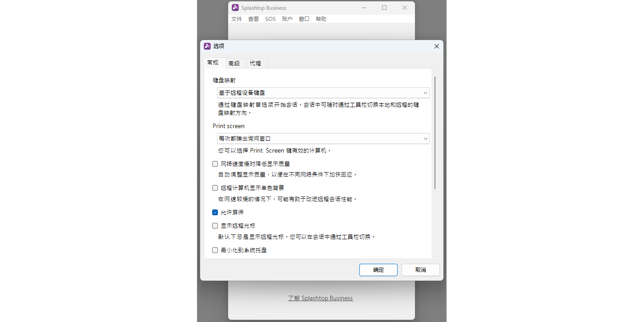The height and width of the screenshot is (322, 644).
Task: Check the 最小化到系统托盘 option
Action: click(215, 250)
